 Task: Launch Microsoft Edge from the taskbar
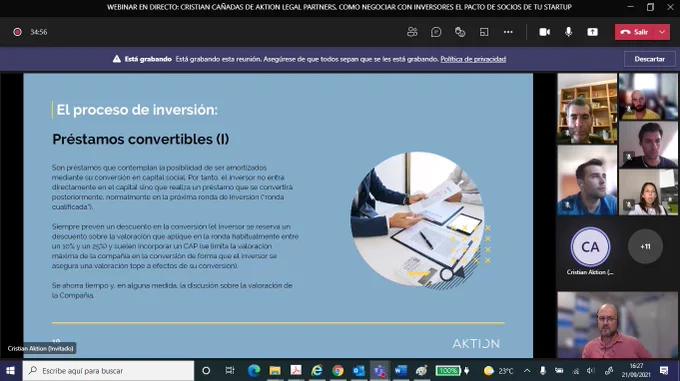254,371
